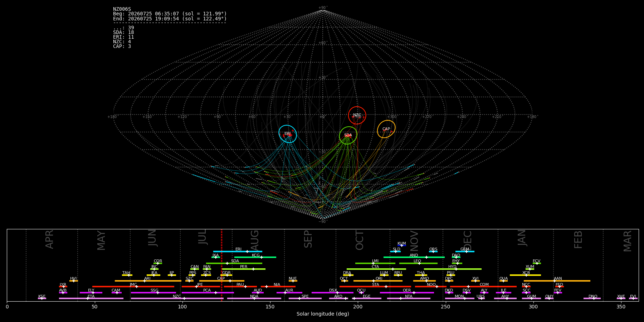Screen dimensions: 644x322
Task: Select the GEM shower bar in December
Action: 465,252
